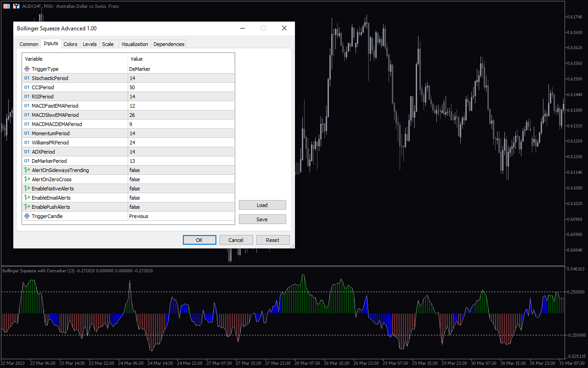Click the EnablePushAlerts boolean arrow icon
Image resolution: width=588 pixels, height=368 pixels.
coord(27,207)
